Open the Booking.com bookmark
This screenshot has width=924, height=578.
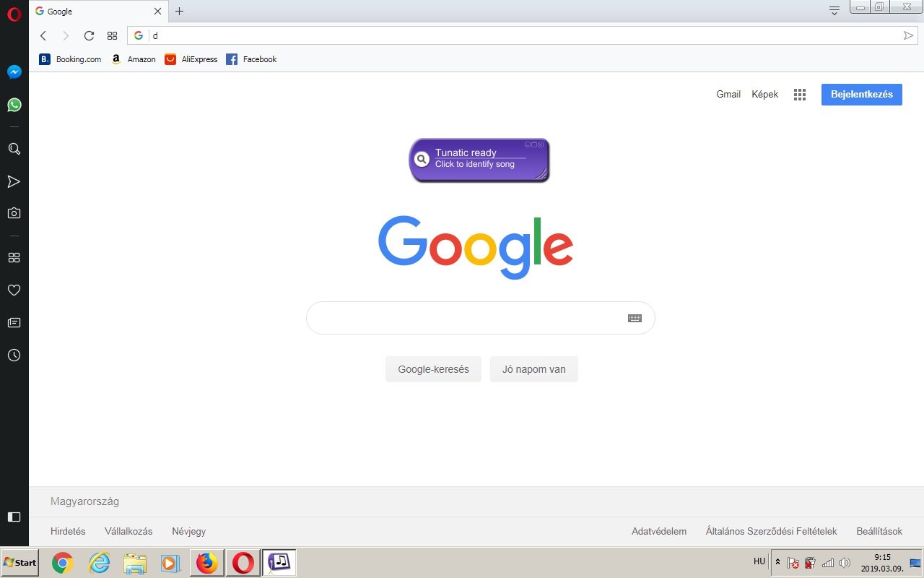pyautogui.click(x=70, y=59)
